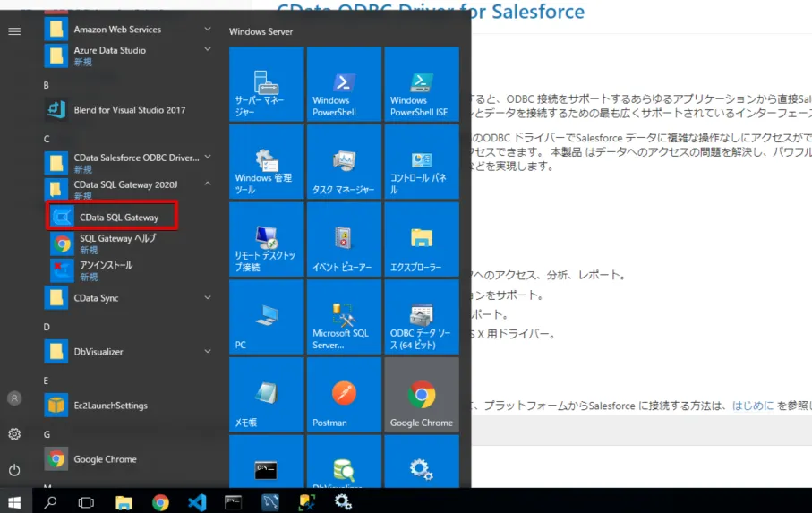The height and width of the screenshot is (513, 812).
Task: Click the Windows Start button
Action: click(x=14, y=502)
